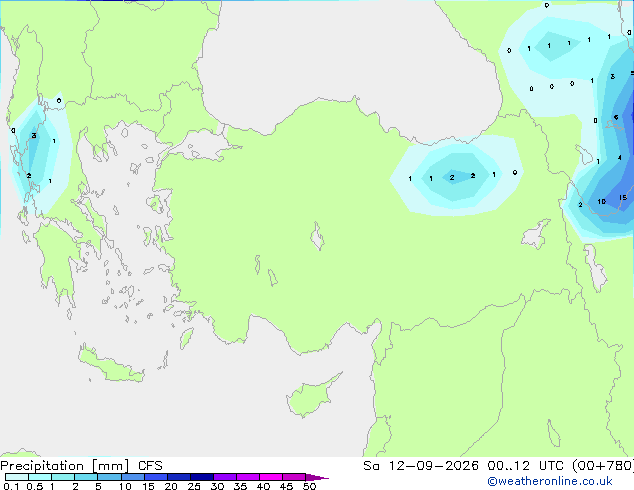Click the '0.1' legend scale label
Screen dimensions: 634x490
pos(11,486)
